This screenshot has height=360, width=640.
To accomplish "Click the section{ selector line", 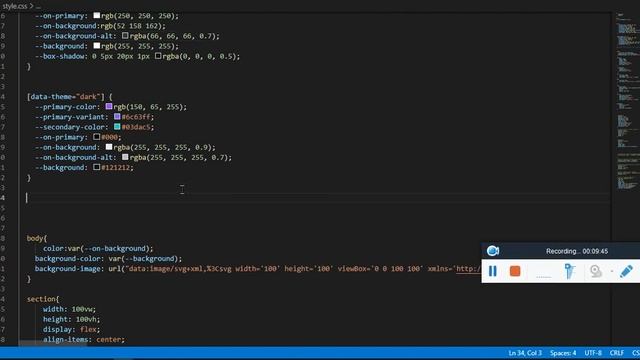I will point(43,299).
